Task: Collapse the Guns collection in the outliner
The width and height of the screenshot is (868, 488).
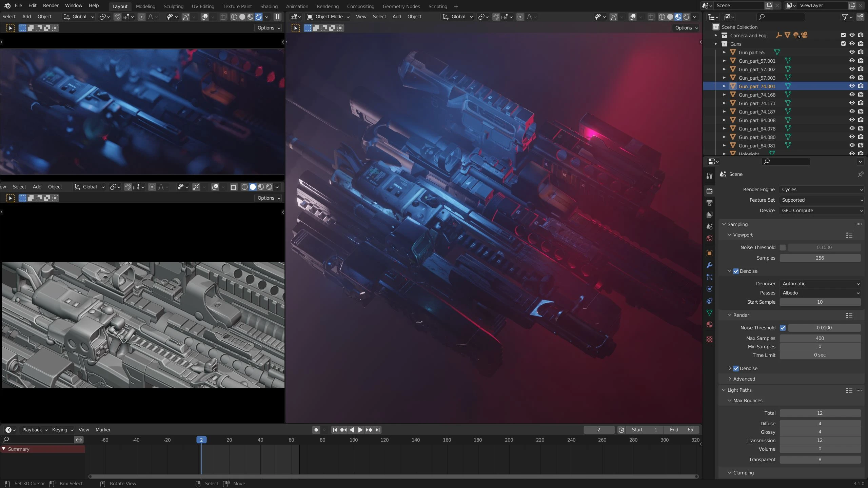Action: (715, 44)
